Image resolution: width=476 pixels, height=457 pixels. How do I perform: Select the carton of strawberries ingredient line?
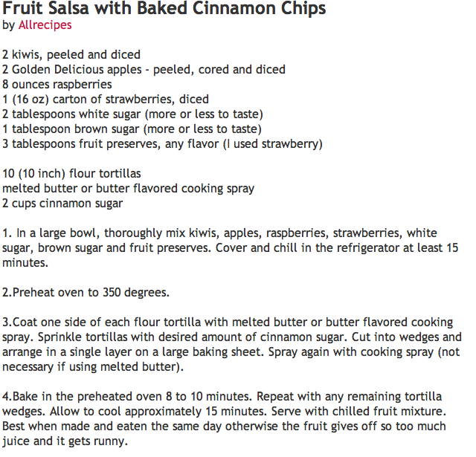(x=106, y=99)
